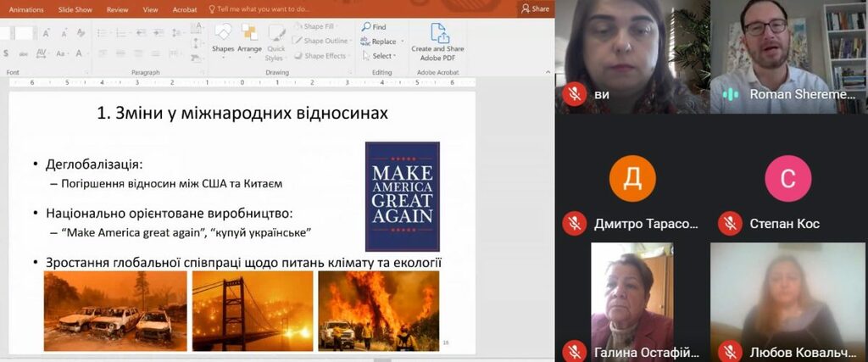The image size is (868, 362).
Task: Open Quick Styles gallery
Action: 275,42
